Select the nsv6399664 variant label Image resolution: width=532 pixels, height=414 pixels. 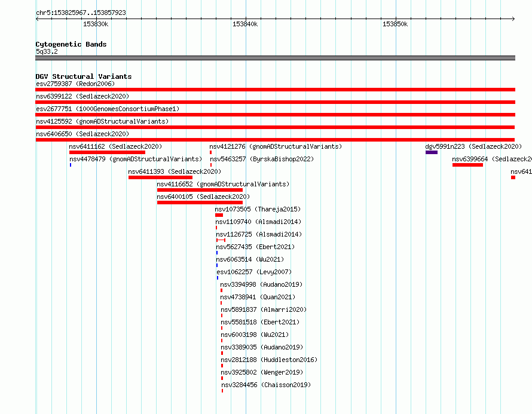click(492, 159)
